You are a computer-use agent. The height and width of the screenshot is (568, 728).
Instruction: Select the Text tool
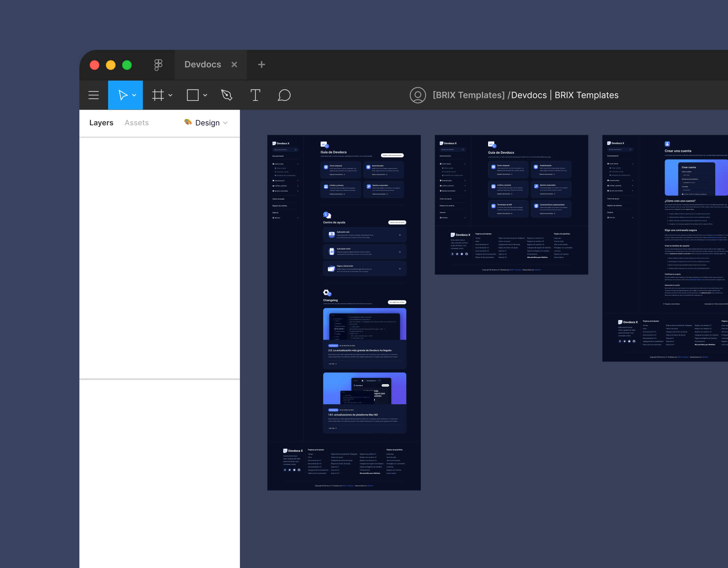[255, 95]
